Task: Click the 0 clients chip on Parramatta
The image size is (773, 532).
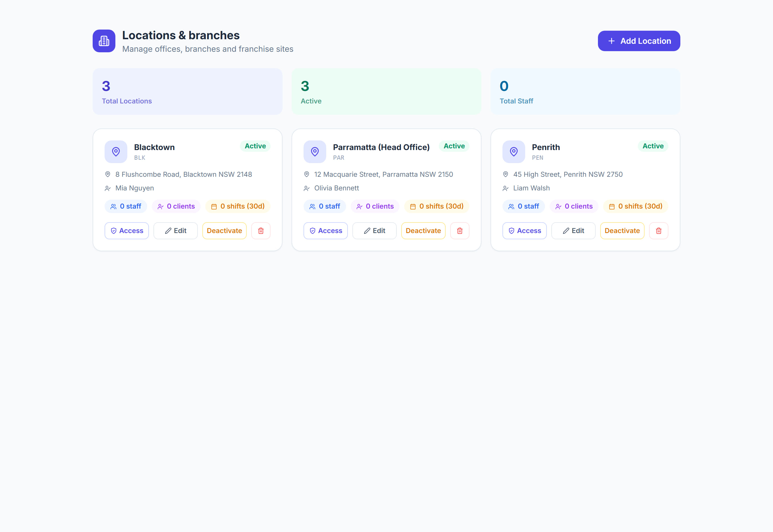Action: (x=375, y=206)
